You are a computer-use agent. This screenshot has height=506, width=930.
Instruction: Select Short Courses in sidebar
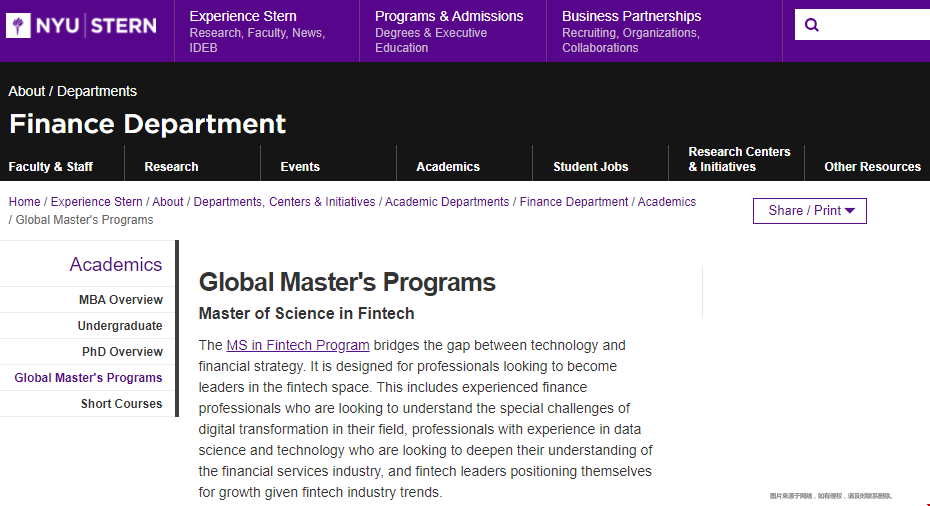tap(122, 404)
